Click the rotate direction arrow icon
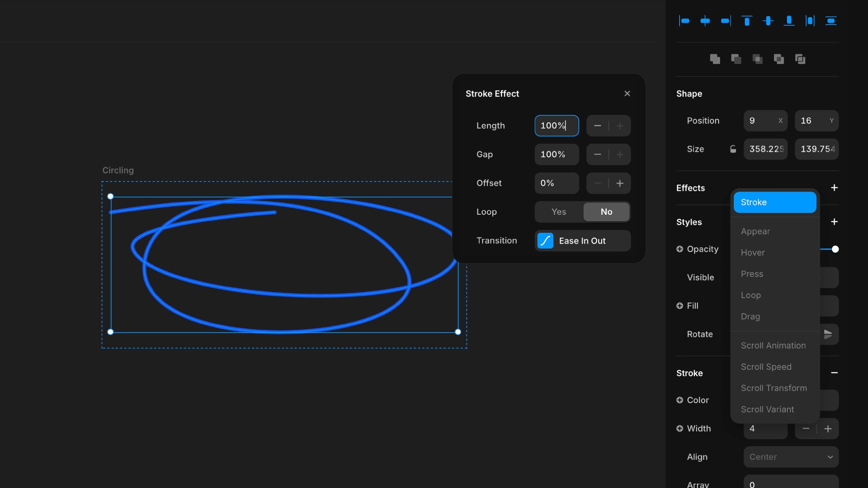The height and width of the screenshot is (488, 868). 828,334
